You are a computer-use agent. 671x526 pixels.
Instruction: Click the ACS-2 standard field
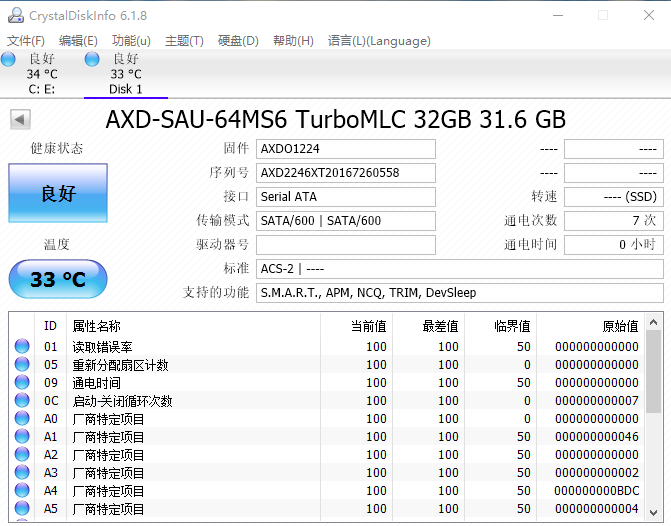[x=460, y=269]
